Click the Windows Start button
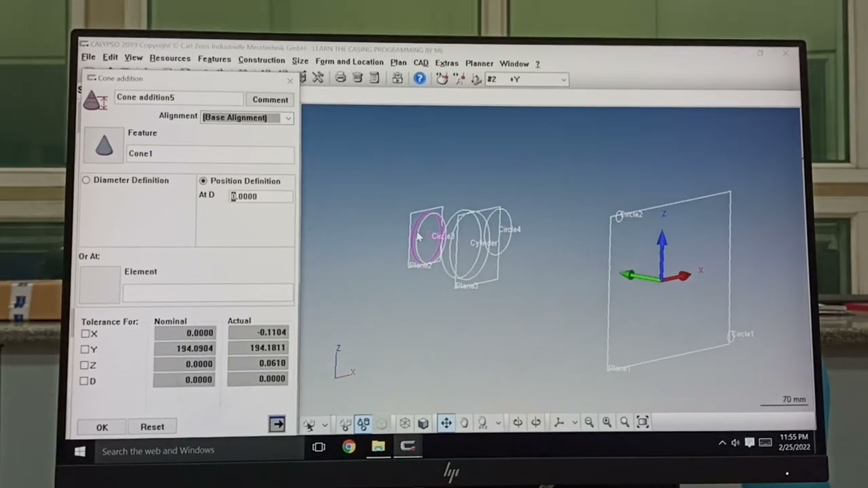The width and height of the screenshot is (868, 488). (x=80, y=451)
